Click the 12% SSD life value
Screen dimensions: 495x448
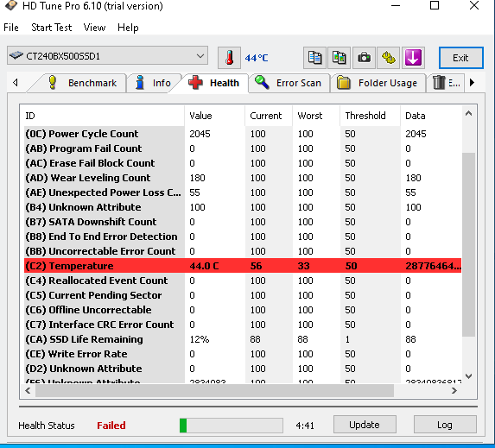pos(200,339)
